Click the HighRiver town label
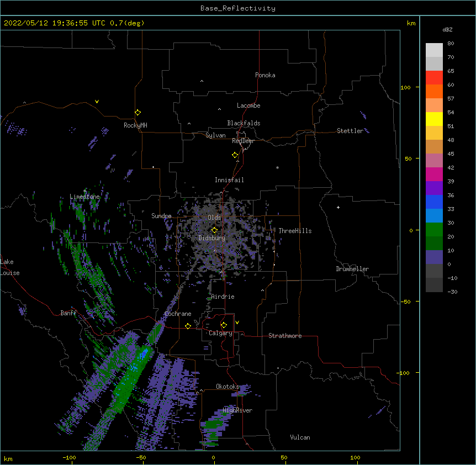476x465 pixels. 237,410
